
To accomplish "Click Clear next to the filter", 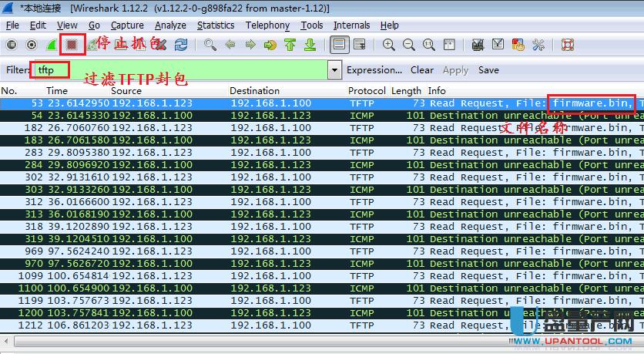I will click(x=421, y=70).
